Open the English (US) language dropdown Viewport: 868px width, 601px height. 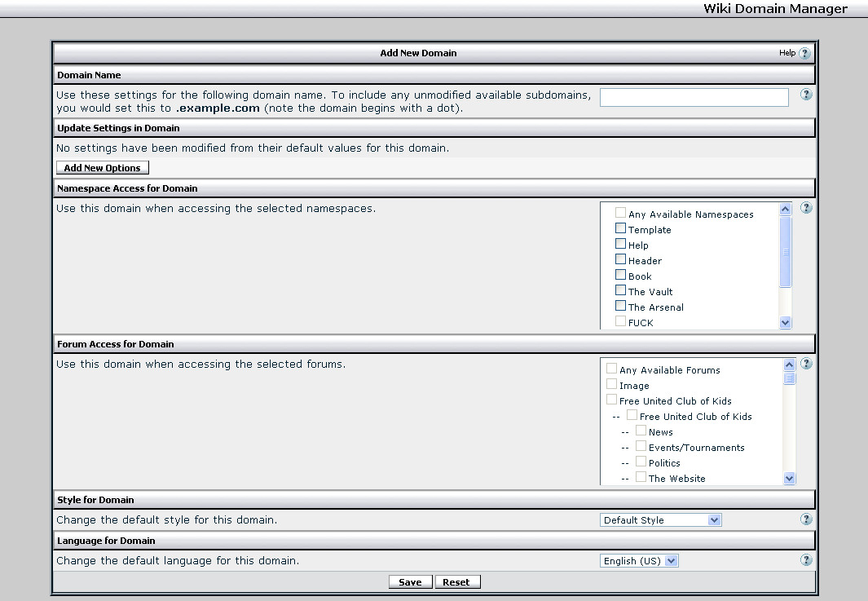tap(639, 561)
